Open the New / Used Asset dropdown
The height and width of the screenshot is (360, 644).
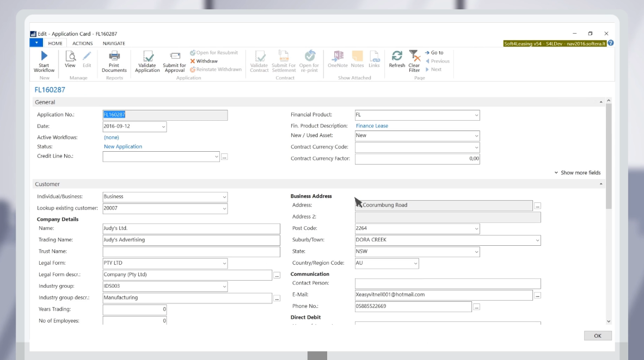coord(476,136)
